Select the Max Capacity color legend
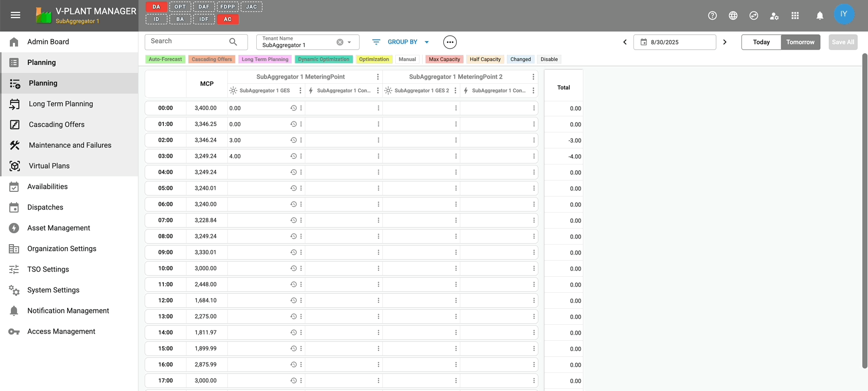 [444, 59]
